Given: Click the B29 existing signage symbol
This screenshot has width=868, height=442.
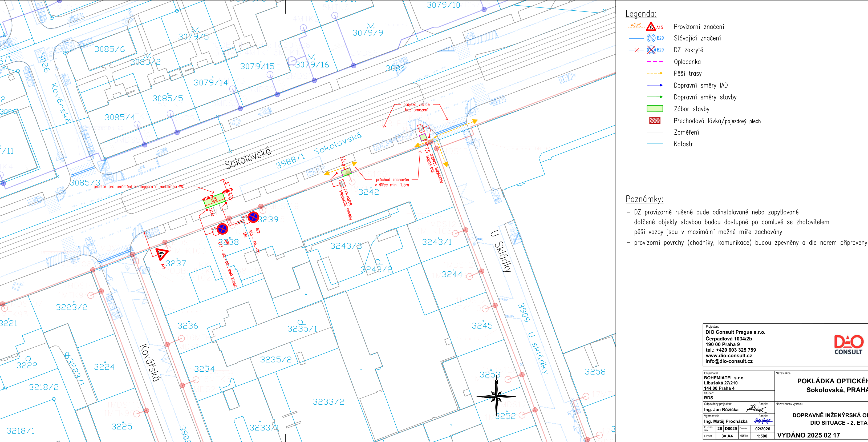Looking at the screenshot, I should 651,38.
